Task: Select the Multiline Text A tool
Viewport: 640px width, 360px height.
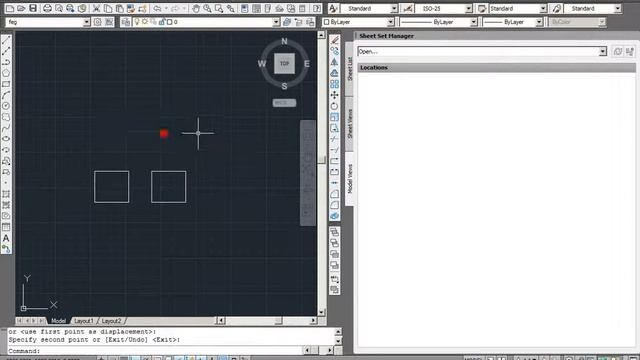Action: [6, 238]
